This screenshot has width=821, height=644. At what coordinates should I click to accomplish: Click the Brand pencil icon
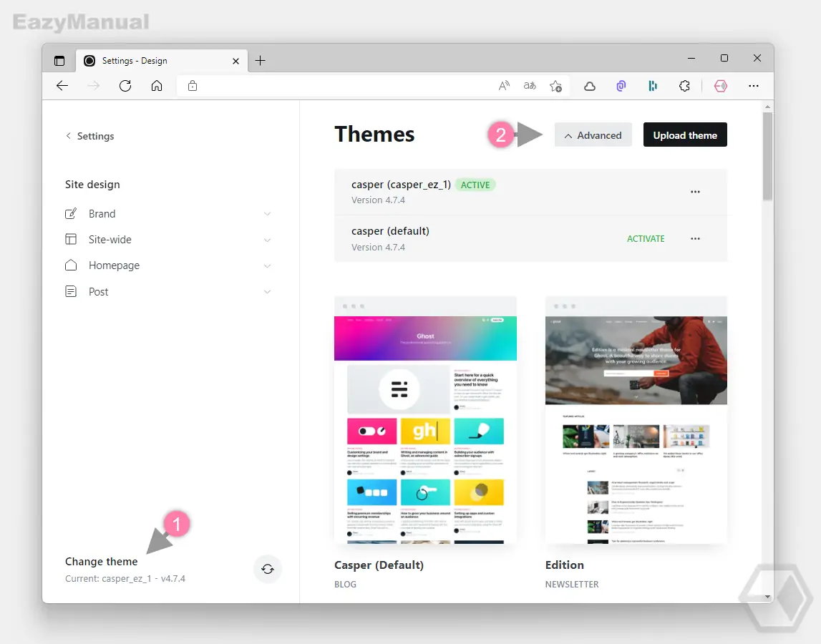(71, 214)
